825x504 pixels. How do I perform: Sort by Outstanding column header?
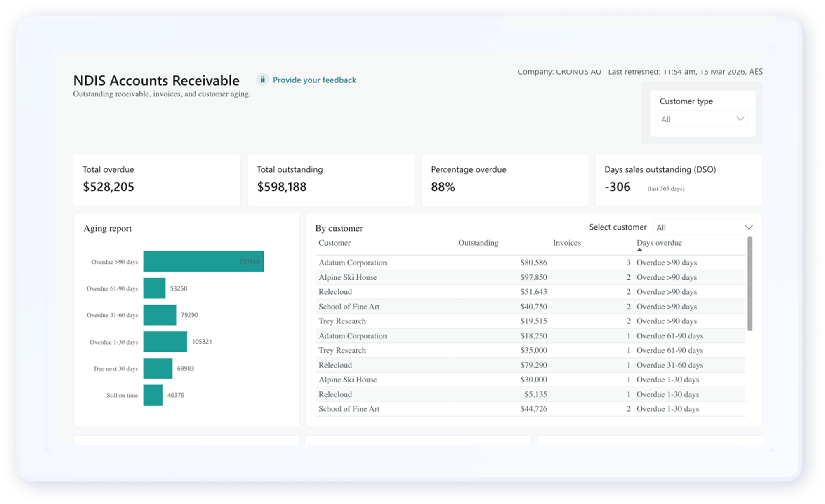click(x=478, y=243)
